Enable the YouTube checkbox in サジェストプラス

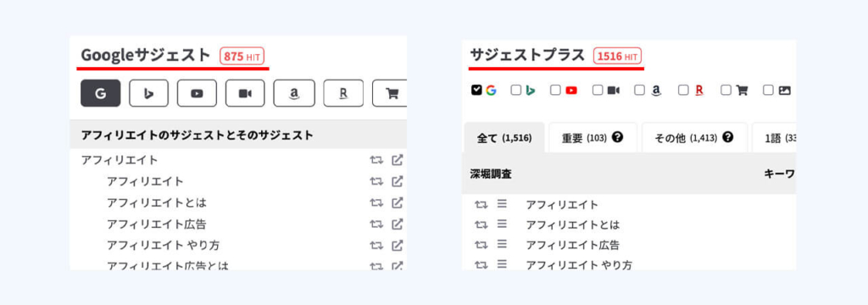click(555, 90)
